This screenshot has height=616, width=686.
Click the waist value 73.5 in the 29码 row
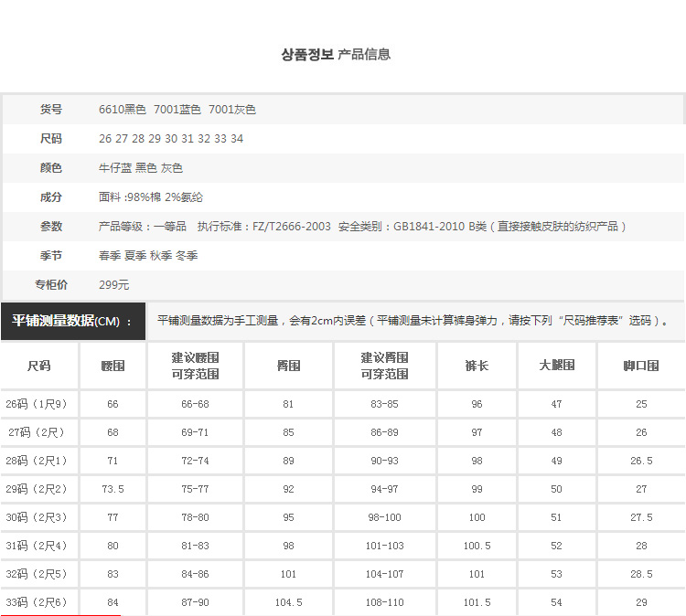click(113, 489)
